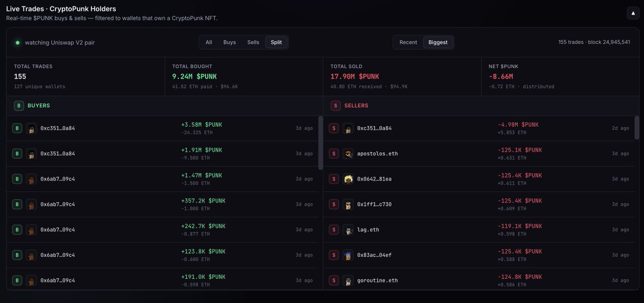This screenshot has height=303, width=644.
Task: Click the buyers list scrollbar
Action: click(320, 143)
